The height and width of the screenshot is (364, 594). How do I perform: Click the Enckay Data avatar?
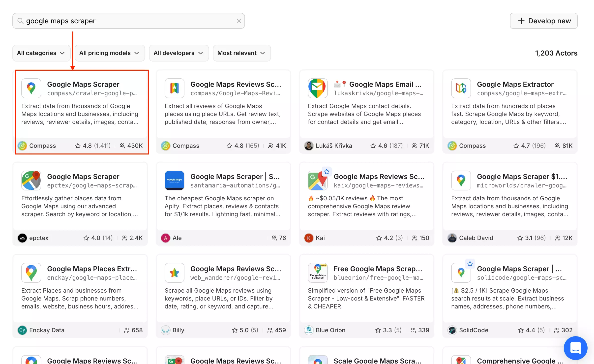click(x=22, y=330)
